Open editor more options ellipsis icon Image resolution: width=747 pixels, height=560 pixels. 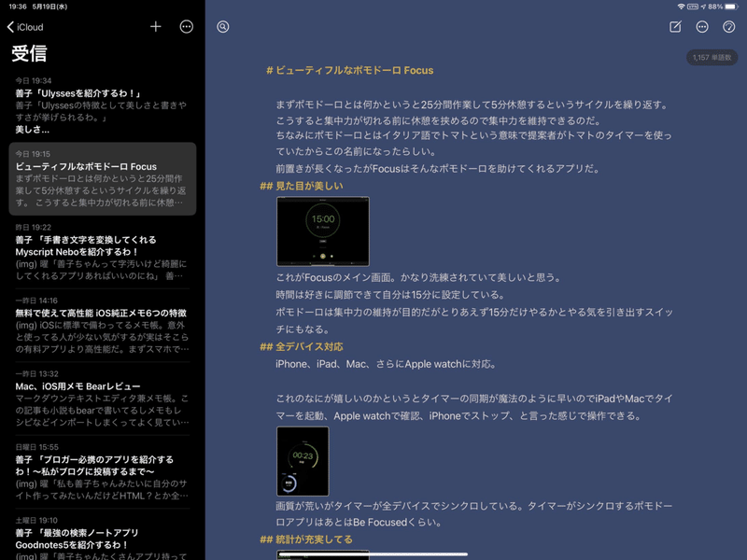[x=702, y=27]
